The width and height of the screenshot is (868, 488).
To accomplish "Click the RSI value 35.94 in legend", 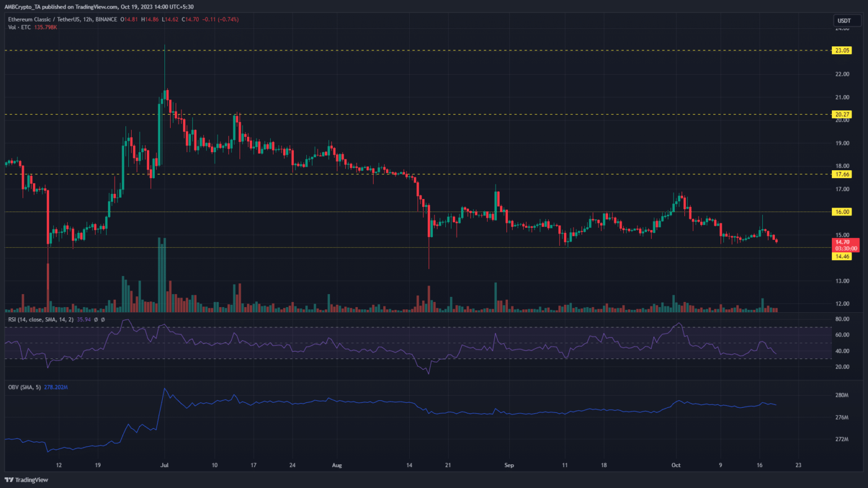I will (84, 319).
